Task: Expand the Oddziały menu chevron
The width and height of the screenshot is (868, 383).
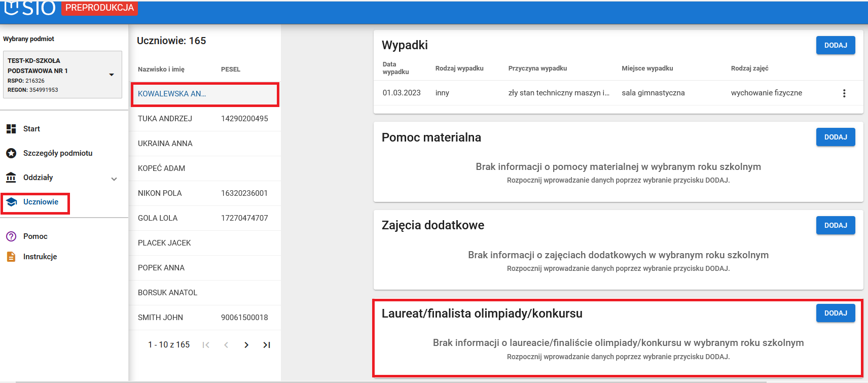Action: point(114,179)
